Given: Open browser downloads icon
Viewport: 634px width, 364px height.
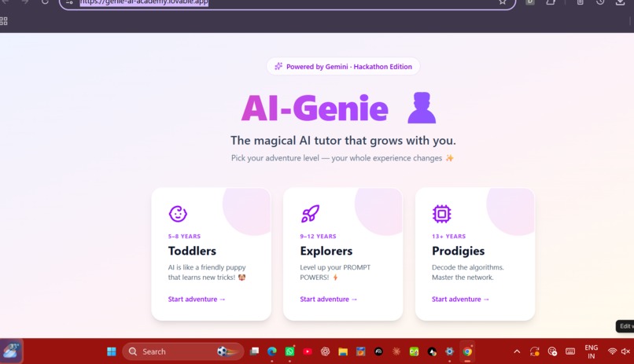Looking at the screenshot, I should [621, 2].
